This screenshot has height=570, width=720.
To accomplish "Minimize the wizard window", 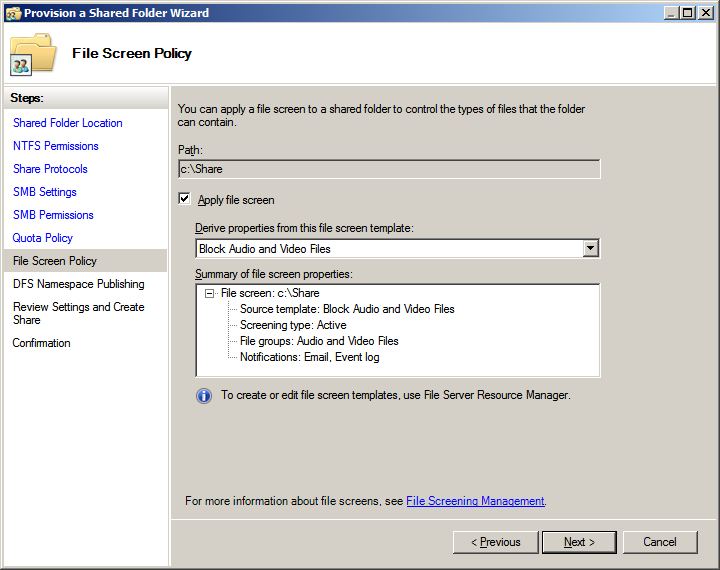I will tap(671, 13).
